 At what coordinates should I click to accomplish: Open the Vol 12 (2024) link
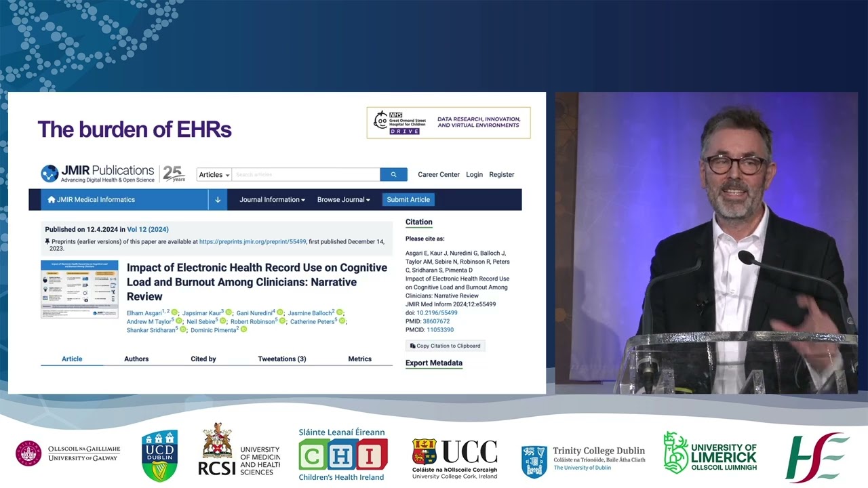[148, 230]
